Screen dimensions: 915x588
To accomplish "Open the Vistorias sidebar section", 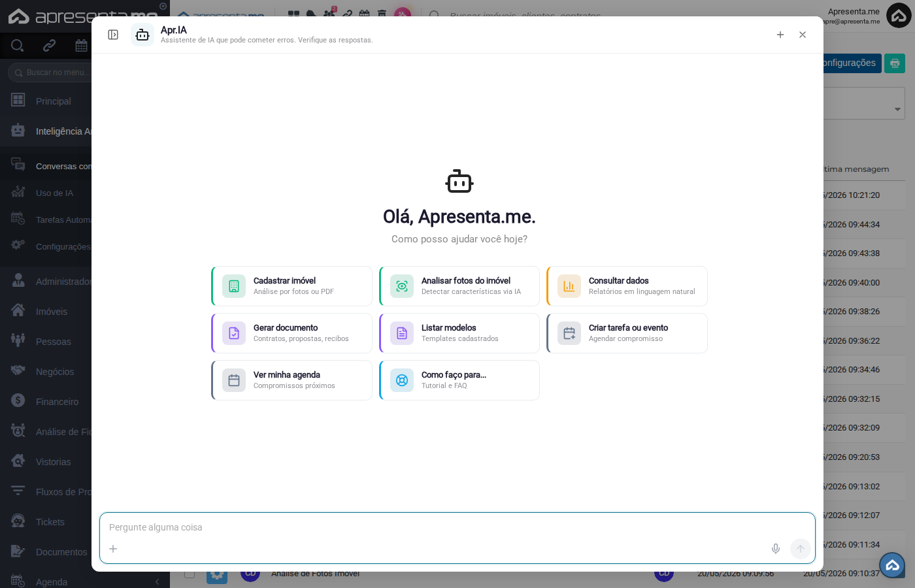I will pyautogui.click(x=46, y=462).
